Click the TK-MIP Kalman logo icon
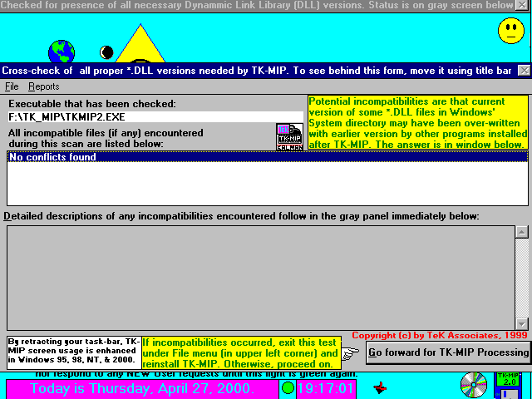532x399 pixels. pyautogui.click(x=289, y=136)
